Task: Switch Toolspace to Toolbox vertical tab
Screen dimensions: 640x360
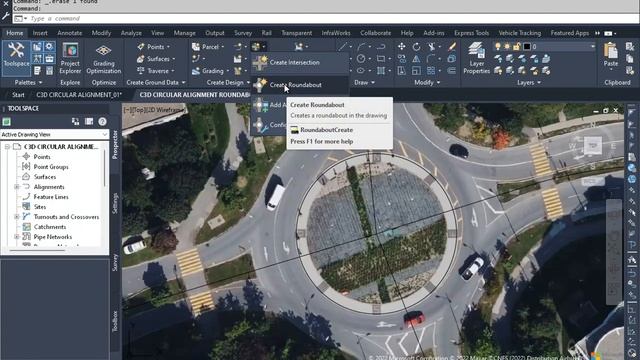Action: tap(116, 321)
